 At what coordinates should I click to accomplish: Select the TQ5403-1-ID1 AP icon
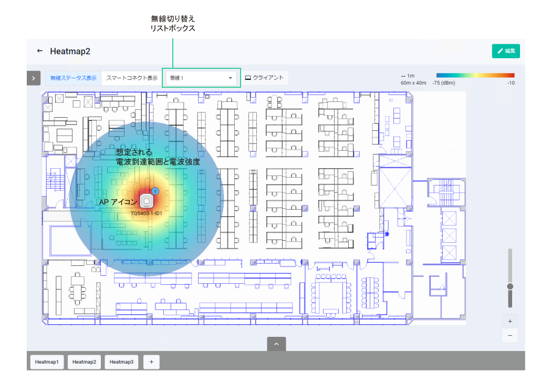click(147, 201)
